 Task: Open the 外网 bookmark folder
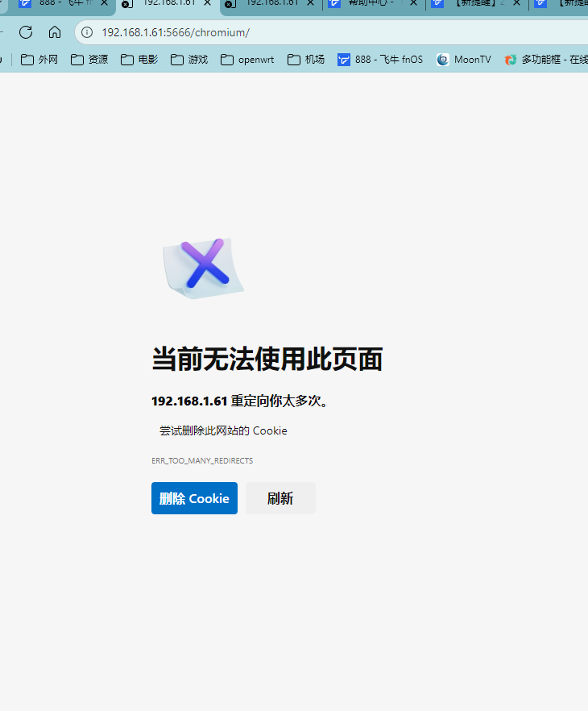pos(39,60)
